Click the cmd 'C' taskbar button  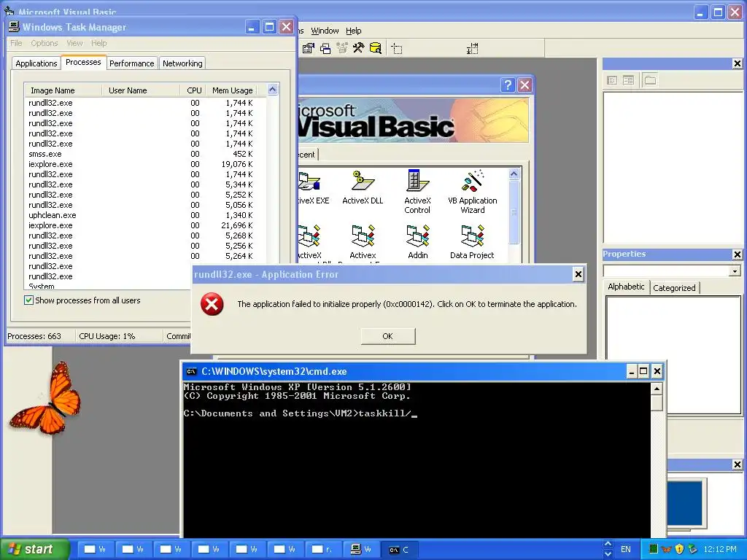(x=400, y=550)
